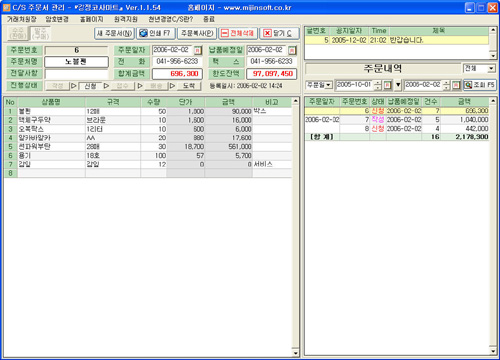The height and width of the screenshot is (360, 500).
Task: Click the application icon in title bar
Action: tap(6, 7)
